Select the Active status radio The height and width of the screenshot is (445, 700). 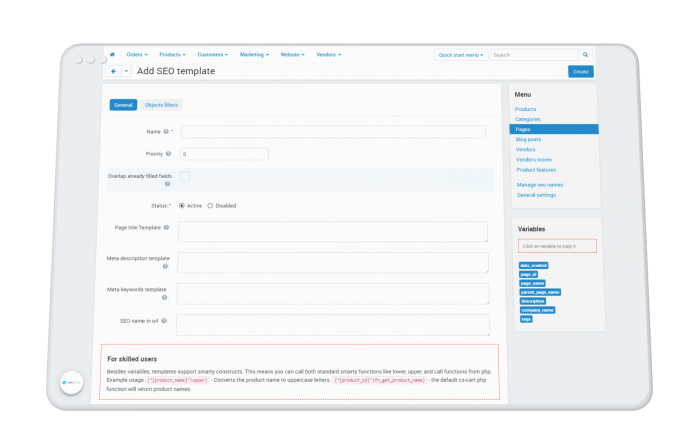182,206
